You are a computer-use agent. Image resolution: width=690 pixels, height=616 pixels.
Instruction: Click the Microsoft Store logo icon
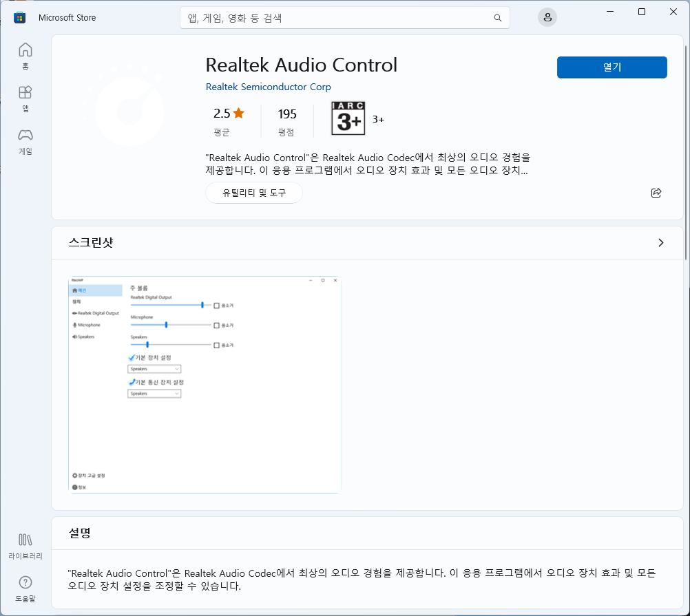tap(19, 18)
